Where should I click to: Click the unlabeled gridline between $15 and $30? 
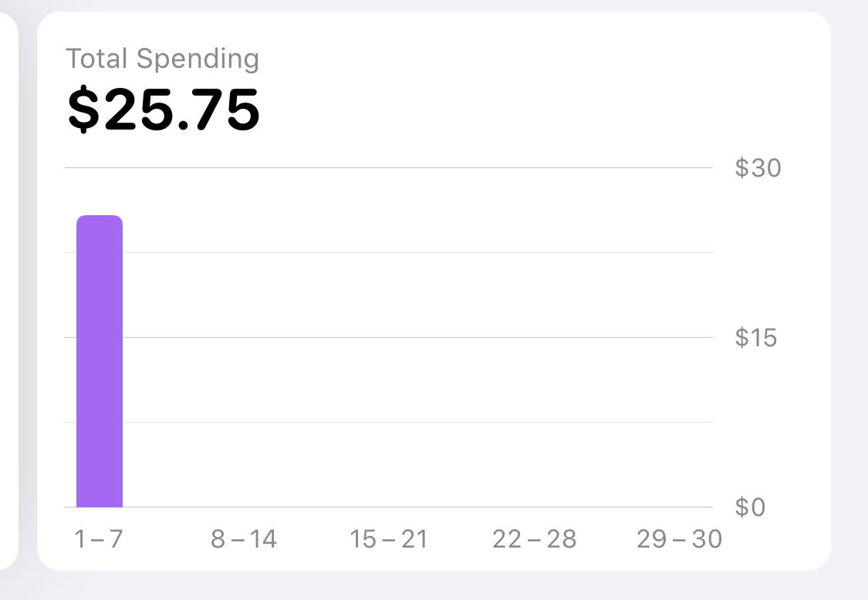click(x=418, y=252)
